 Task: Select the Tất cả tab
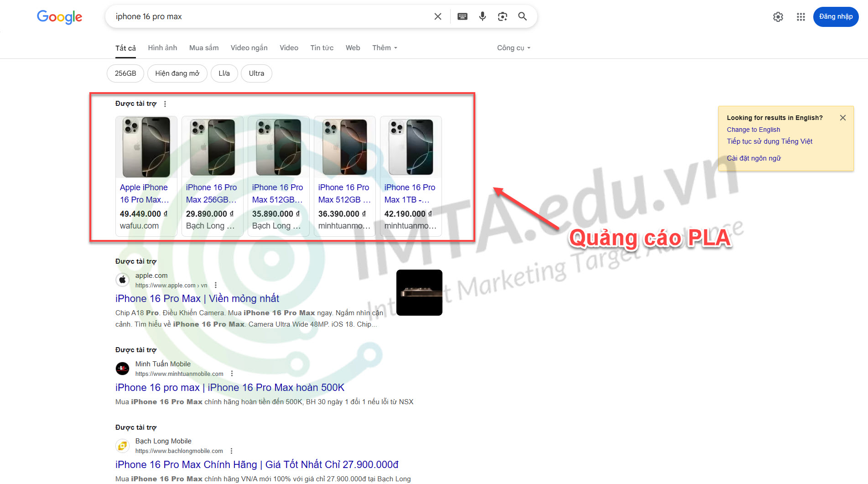125,48
